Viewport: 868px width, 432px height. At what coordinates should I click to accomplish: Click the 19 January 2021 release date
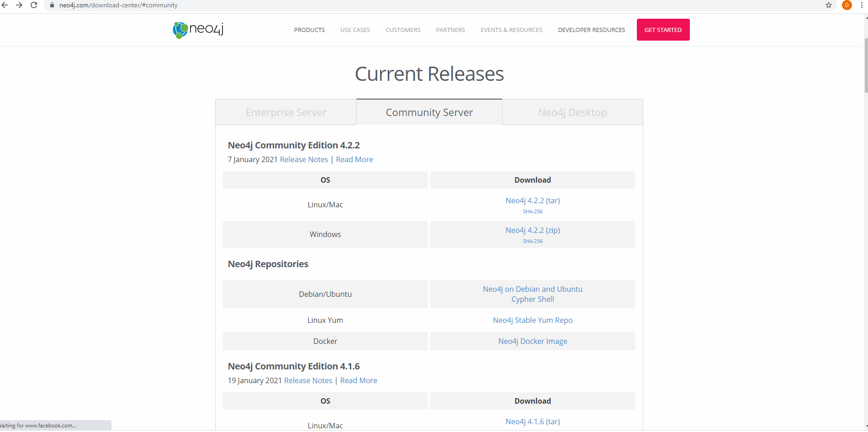click(x=255, y=380)
